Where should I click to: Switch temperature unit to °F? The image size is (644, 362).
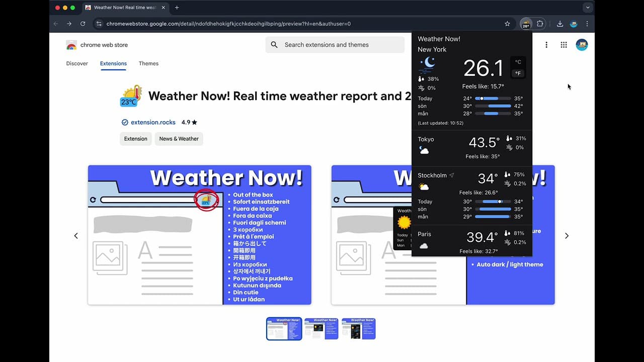coord(518,73)
